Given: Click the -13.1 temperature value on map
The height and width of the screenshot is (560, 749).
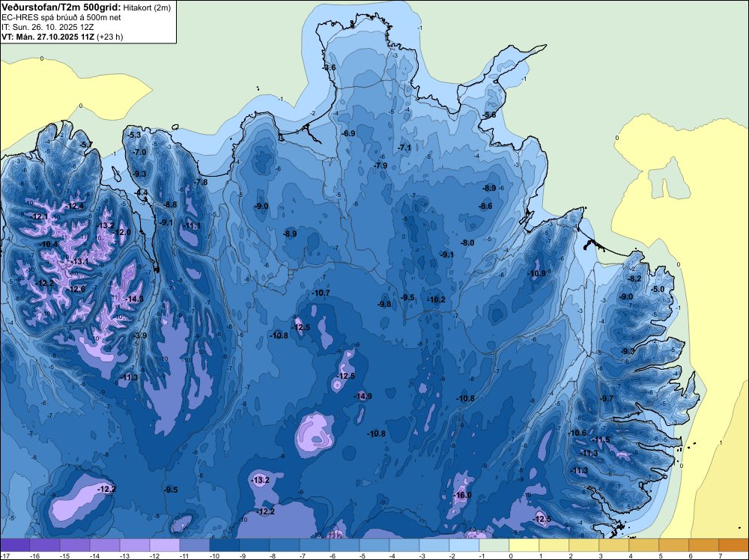Looking at the screenshot, I should (x=80, y=261).
